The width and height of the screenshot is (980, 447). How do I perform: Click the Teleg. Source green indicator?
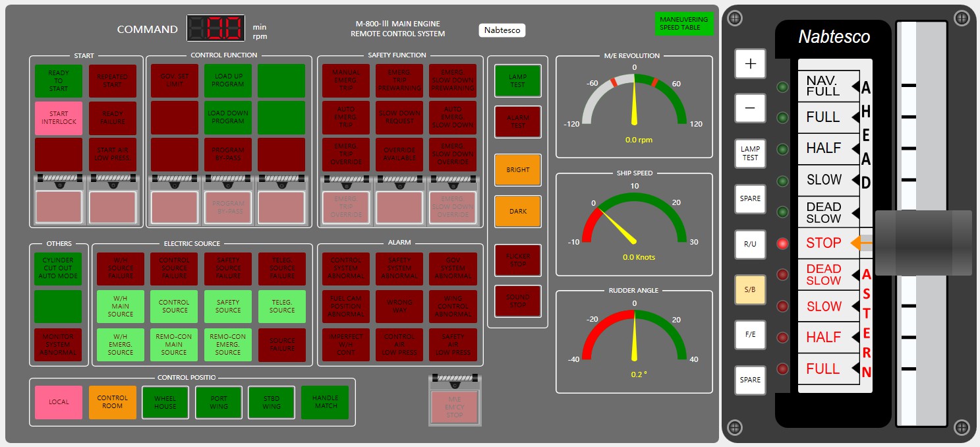coord(282,307)
